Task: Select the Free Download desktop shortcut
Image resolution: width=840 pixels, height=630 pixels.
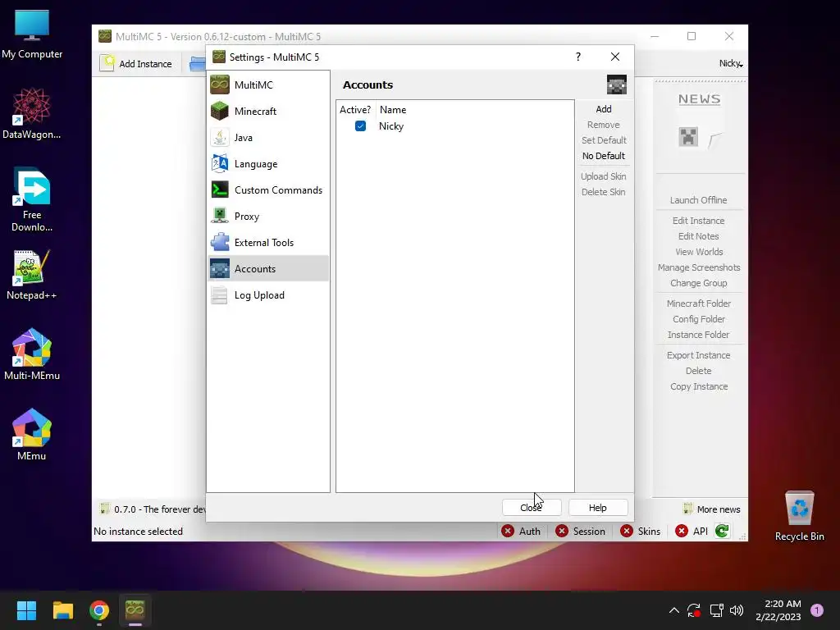Action: [x=32, y=199]
